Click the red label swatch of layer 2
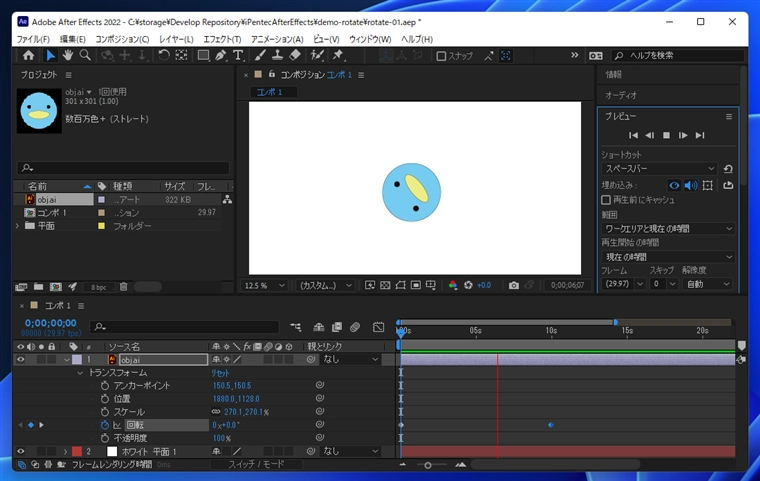760x481 pixels. [x=77, y=451]
